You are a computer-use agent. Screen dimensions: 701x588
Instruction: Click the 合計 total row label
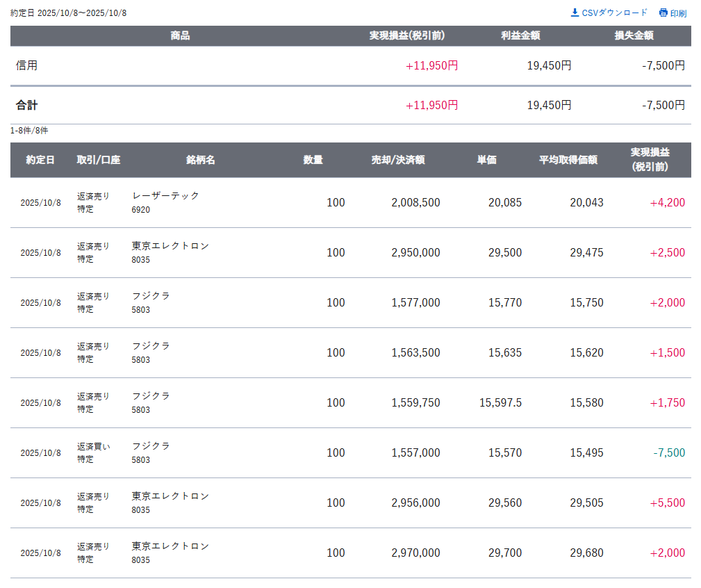27,105
